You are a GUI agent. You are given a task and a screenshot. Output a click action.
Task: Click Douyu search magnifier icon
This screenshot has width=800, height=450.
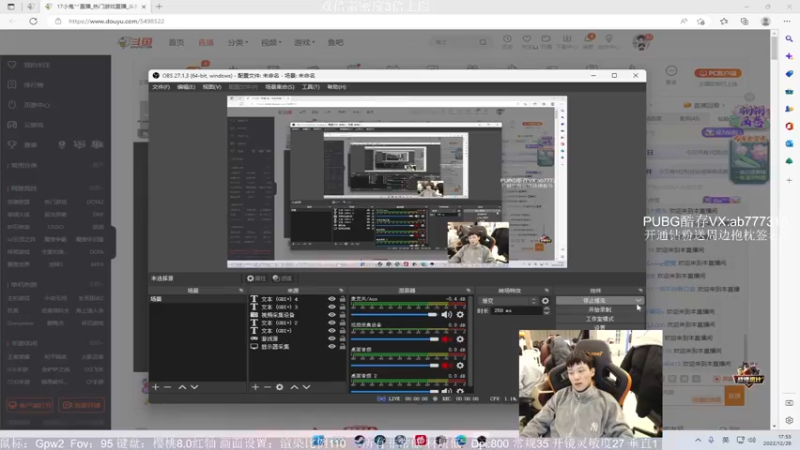[483, 42]
